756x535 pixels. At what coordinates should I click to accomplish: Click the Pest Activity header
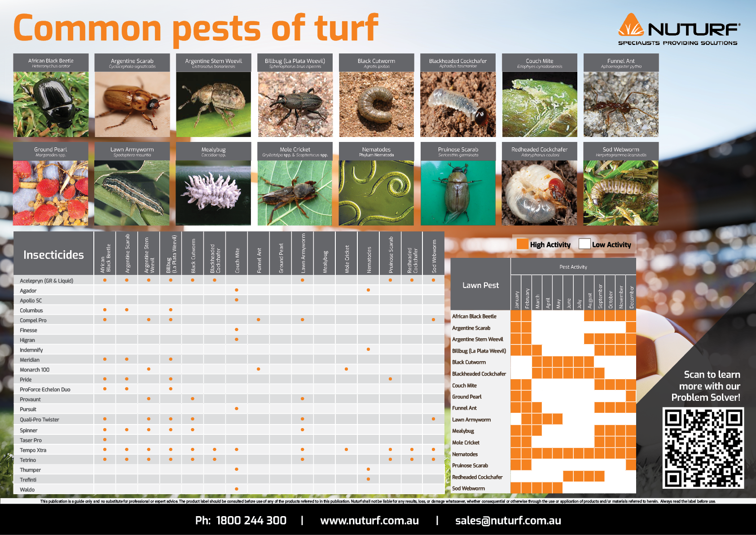[x=573, y=267]
